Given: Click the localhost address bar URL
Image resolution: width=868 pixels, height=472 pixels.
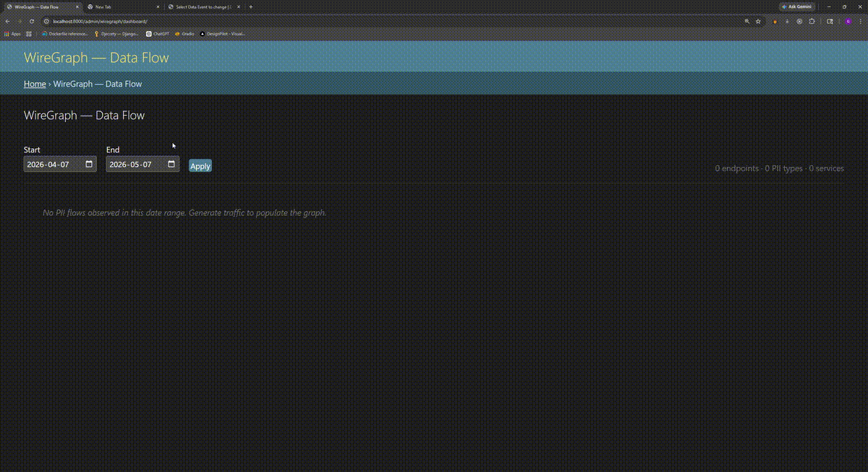Looking at the screenshot, I should tap(100, 22).
